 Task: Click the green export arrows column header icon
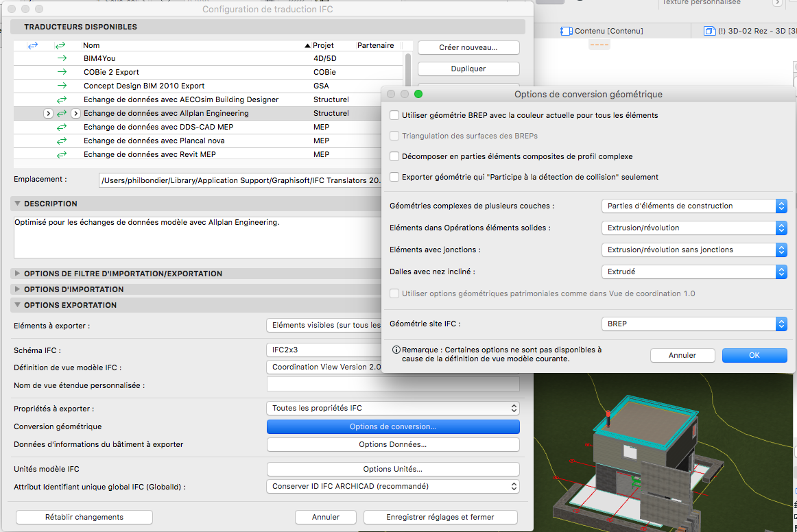pyautogui.click(x=61, y=45)
